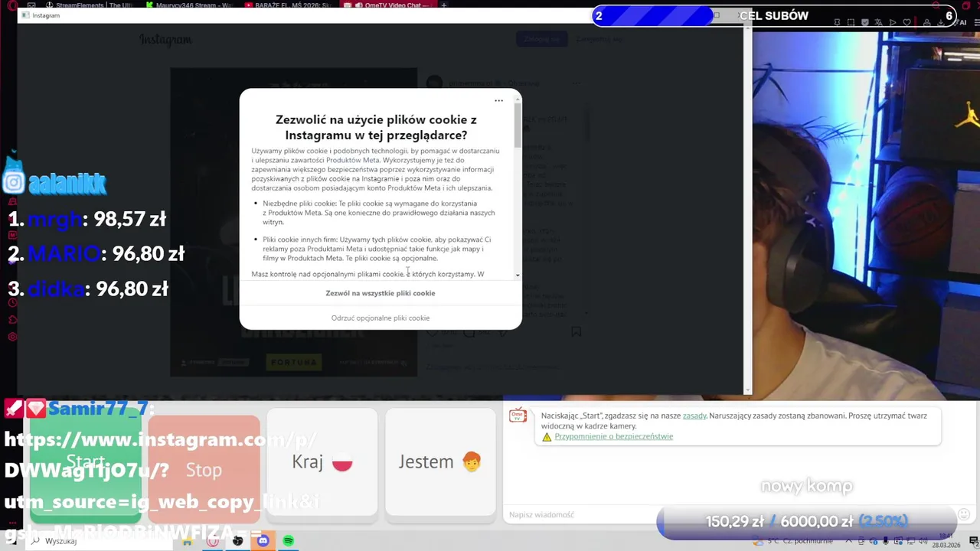980x551 pixels.
Task: Click the Instagram sign-up link
Action: pos(599,39)
